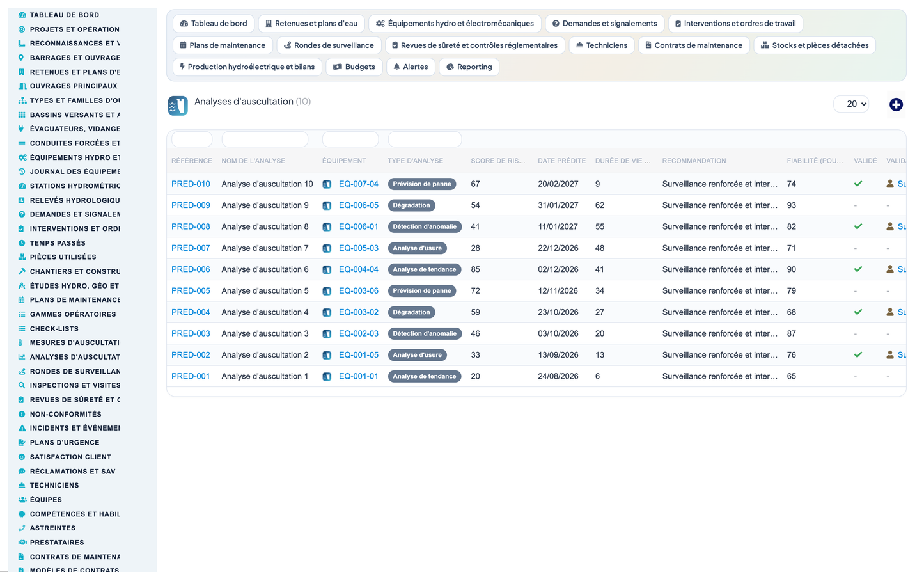
Task: Toggle validated checkmark for PRED-010
Action: pos(858,184)
